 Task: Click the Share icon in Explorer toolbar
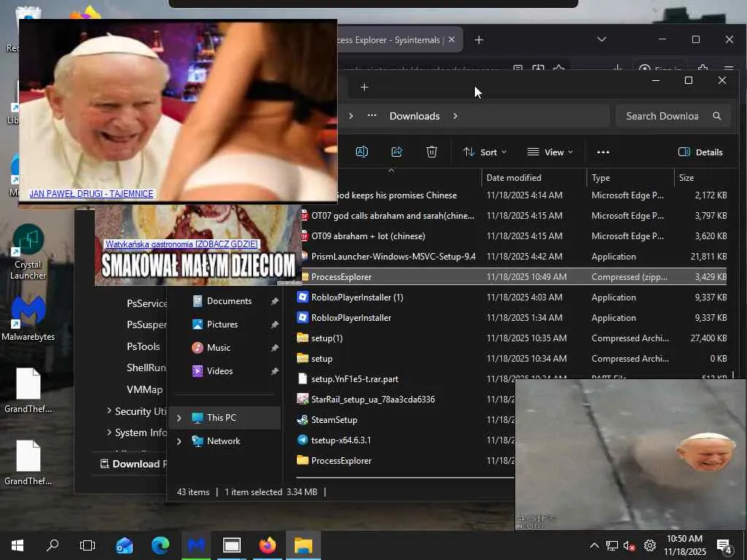point(396,152)
